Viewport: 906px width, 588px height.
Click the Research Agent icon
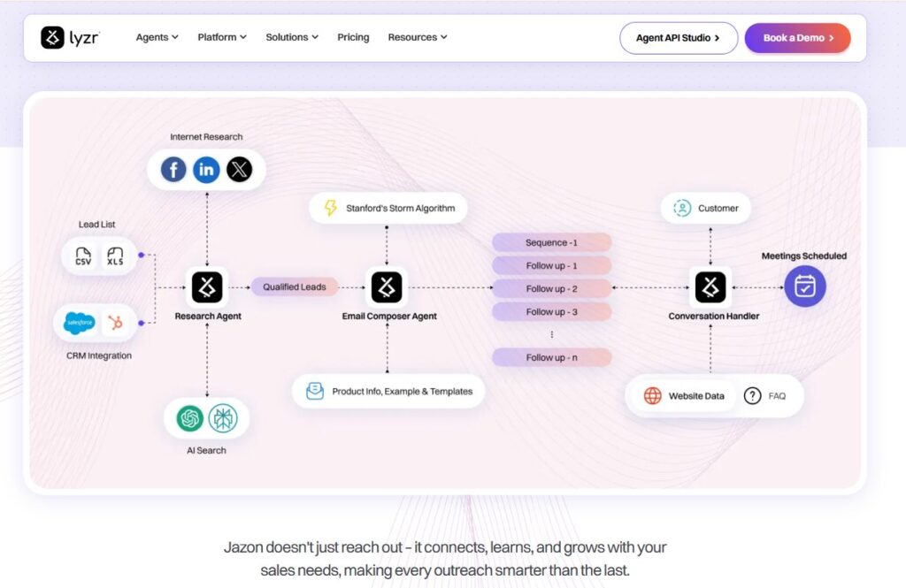[x=207, y=287]
